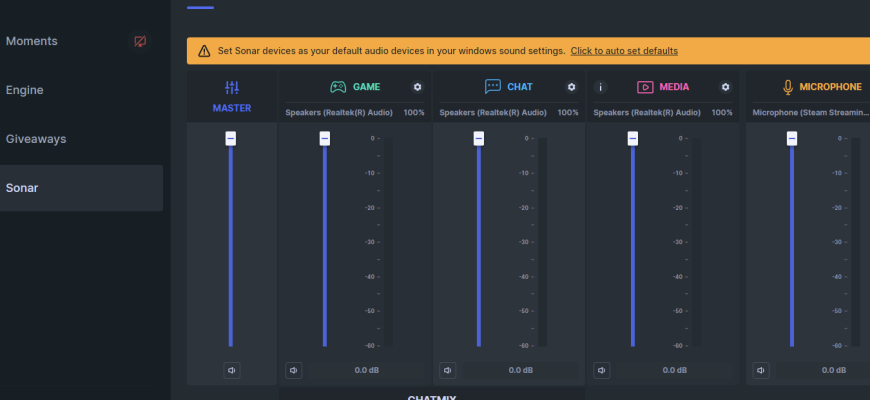
Task: Click the Microphone channel icon
Action: 787,87
